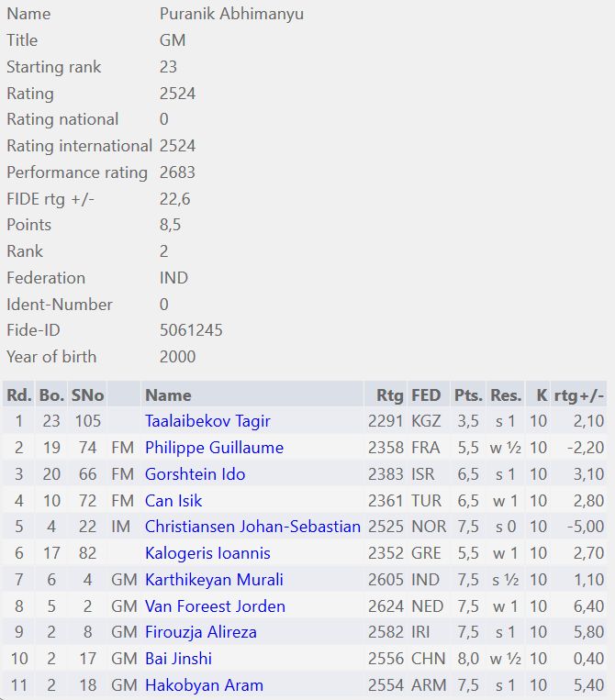This screenshot has width=615, height=700.
Task: Open Philippe Guillaume player link
Action: coord(214,448)
